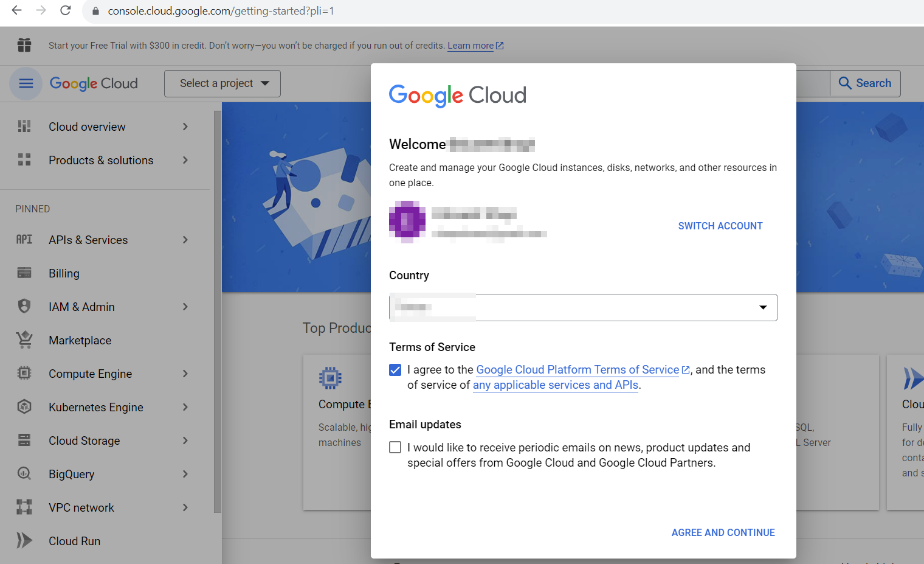924x564 pixels.
Task: Open the Country dropdown
Action: (x=584, y=307)
